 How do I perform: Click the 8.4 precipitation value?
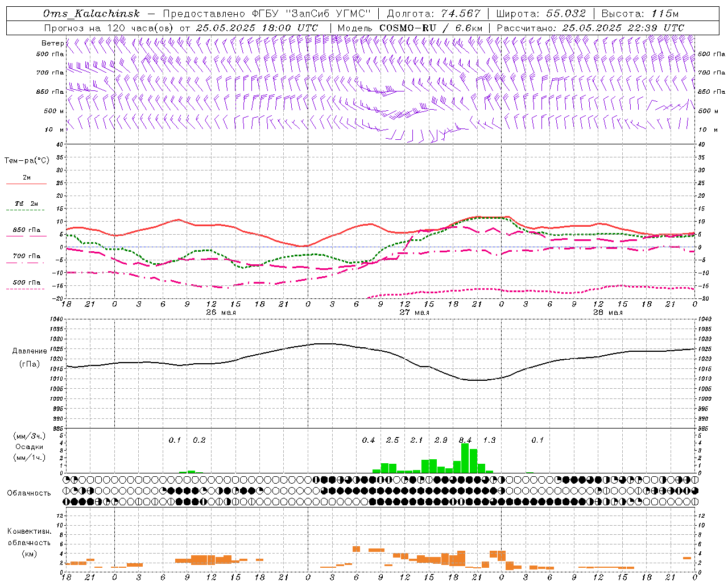tap(465, 440)
